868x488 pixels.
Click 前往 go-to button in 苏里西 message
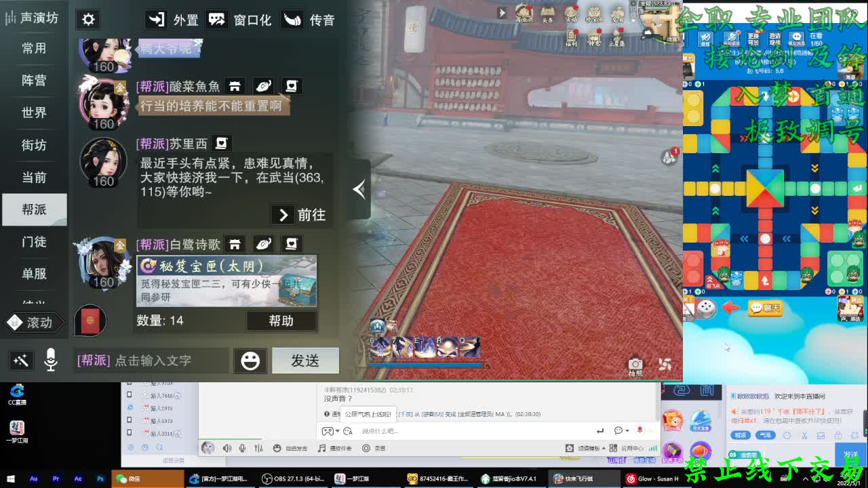click(x=298, y=215)
